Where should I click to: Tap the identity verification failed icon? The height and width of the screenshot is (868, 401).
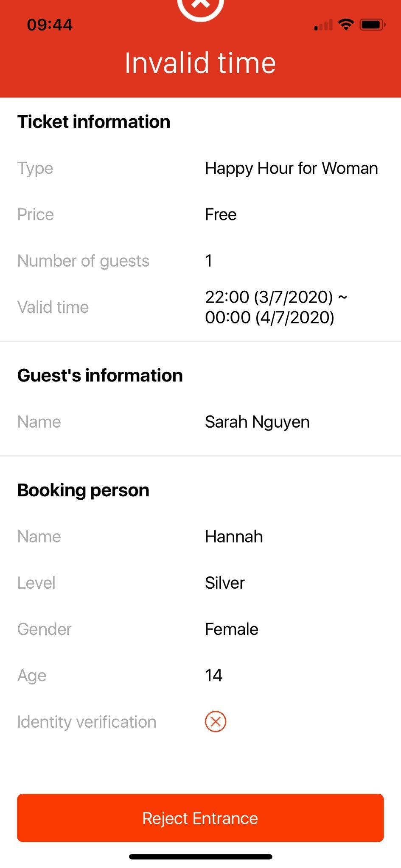tap(216, 721)
